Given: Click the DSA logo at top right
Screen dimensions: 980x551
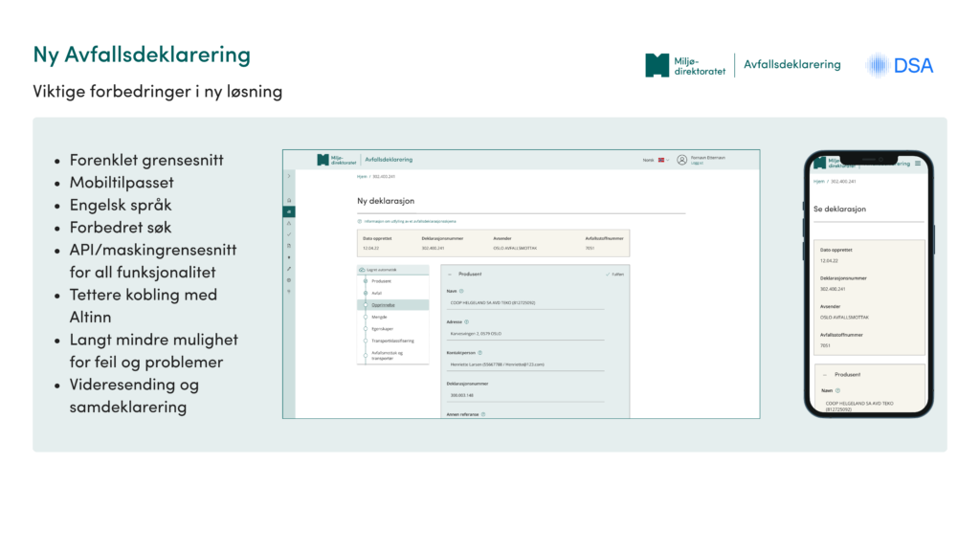Looking at the screenshot, I should coord(899,65).
